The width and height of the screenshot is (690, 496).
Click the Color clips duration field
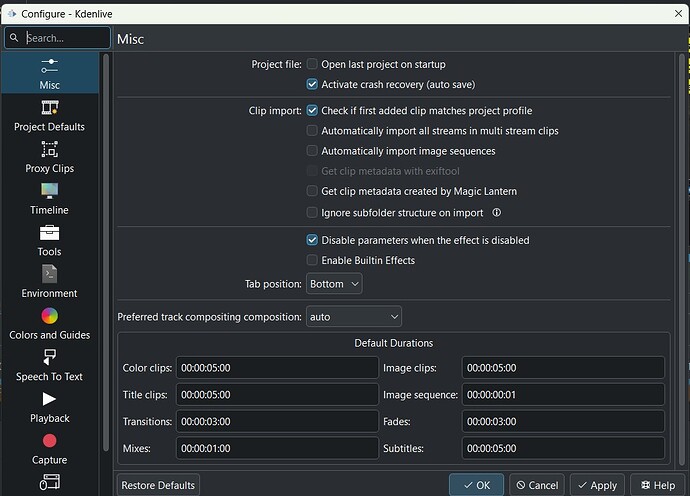pos(277,367)
